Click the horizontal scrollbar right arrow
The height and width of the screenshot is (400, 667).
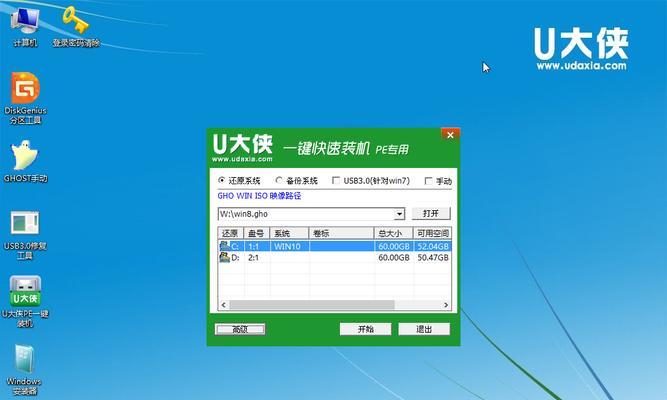(x=446, y=305)
